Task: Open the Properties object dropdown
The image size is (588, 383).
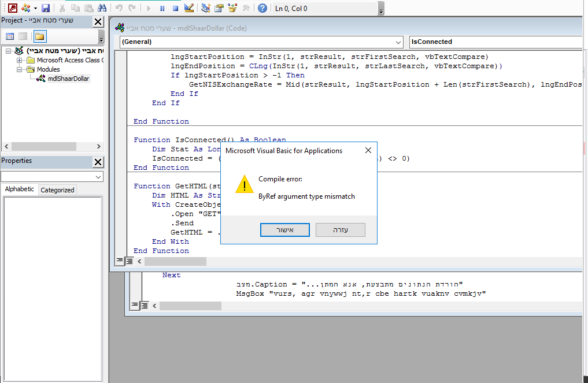Action: pyautogui.click(x=98, y=177)
